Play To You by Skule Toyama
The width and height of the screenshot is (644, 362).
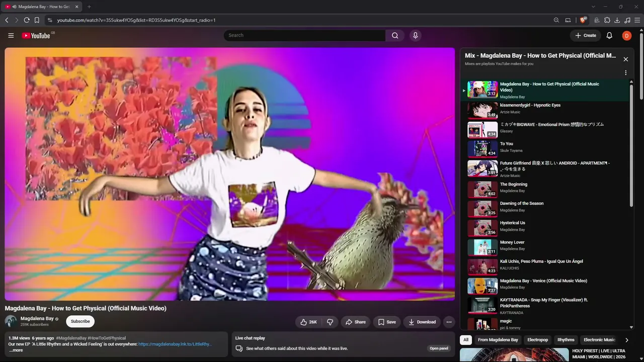545,149
